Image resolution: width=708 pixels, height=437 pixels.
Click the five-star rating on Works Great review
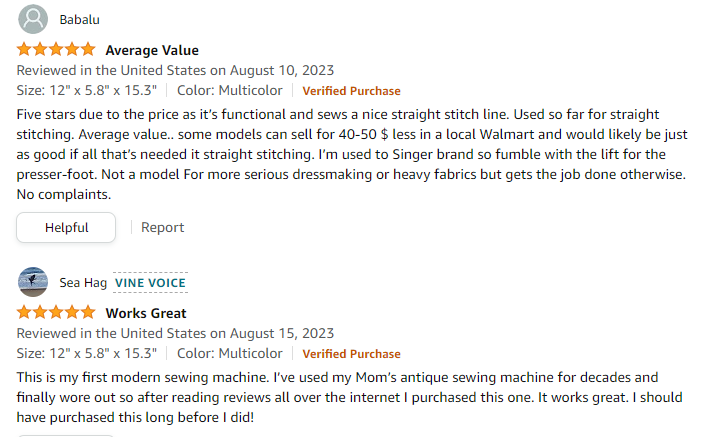[56, 312]
